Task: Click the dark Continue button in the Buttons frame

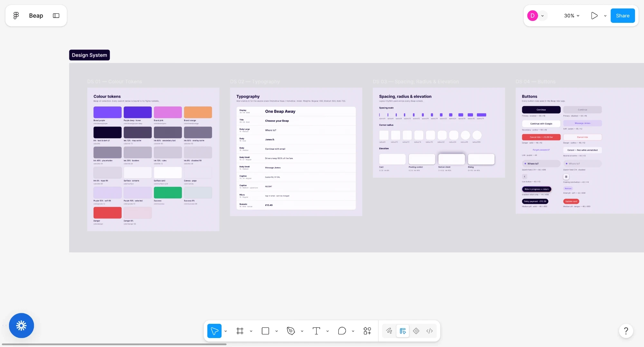Action: pyautogui.click(x=541, y=110)
